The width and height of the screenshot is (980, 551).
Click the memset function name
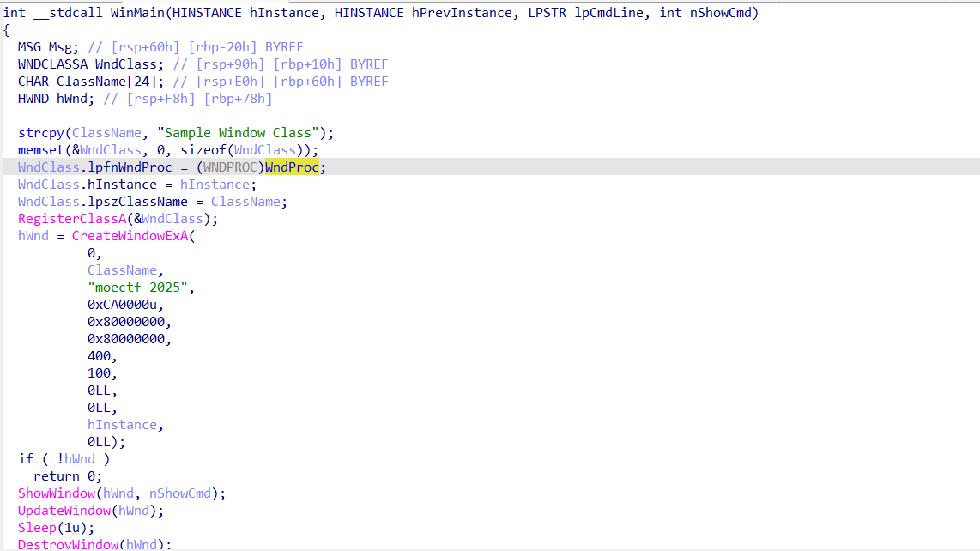[41, 150]
